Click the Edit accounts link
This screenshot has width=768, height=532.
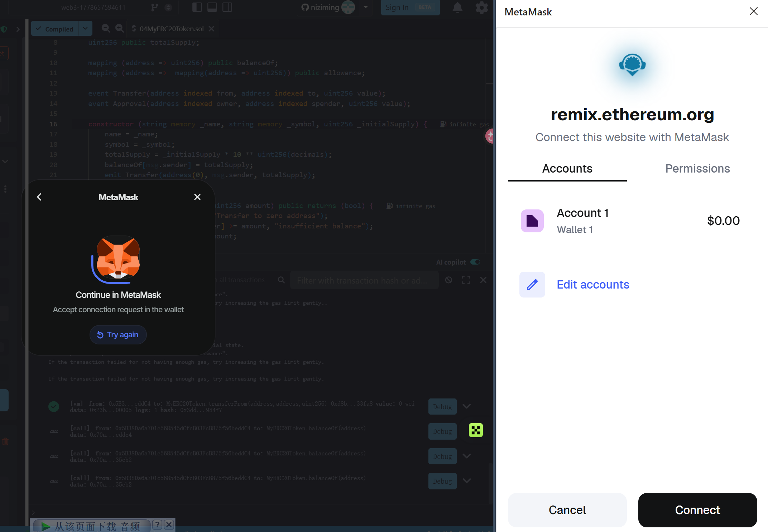[593, 285]
